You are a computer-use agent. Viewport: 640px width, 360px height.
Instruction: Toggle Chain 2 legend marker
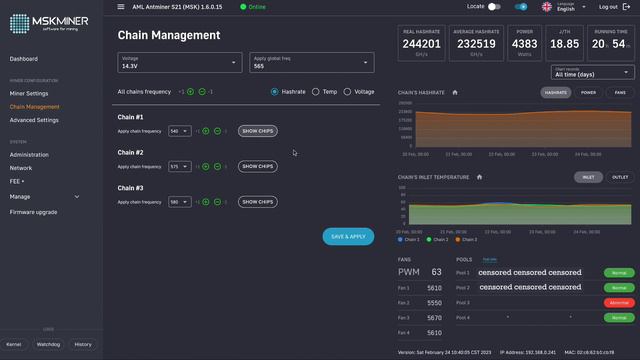[429, 240]
